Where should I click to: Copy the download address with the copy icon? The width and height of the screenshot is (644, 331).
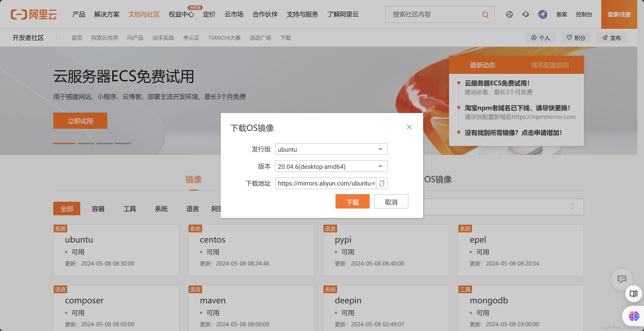click(382, 183)
